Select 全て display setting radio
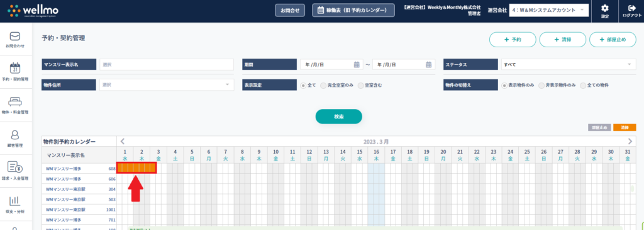 pyautogui.click(x=304, y=85)
